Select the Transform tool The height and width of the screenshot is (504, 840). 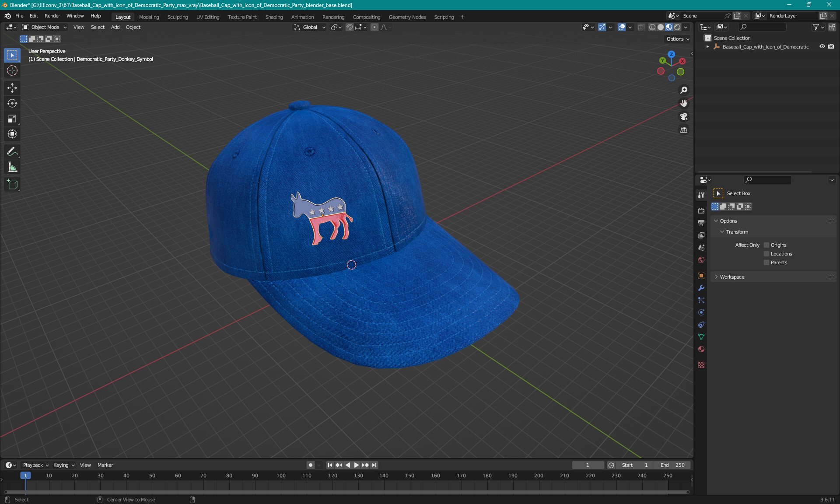[x=12, y=134]
